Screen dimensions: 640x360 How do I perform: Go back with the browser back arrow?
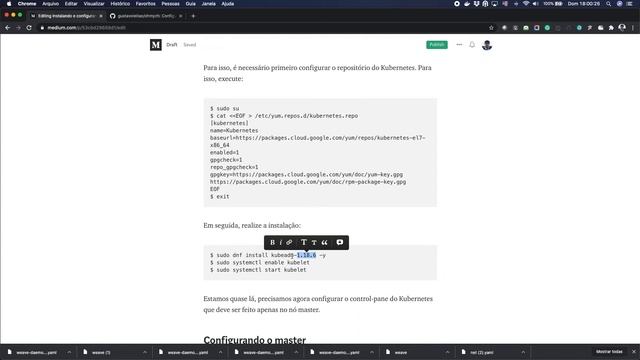(7, 28)
